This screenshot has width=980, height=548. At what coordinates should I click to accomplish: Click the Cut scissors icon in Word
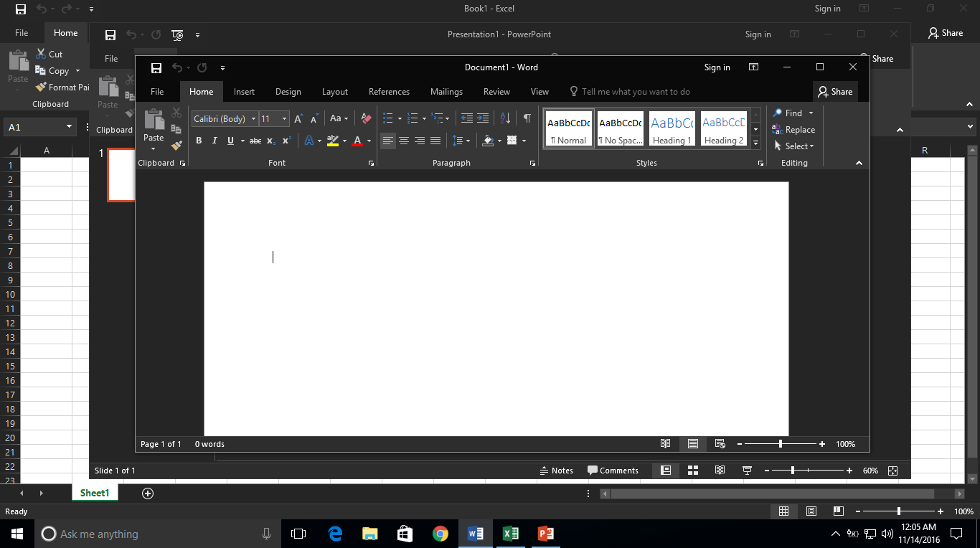coord(176,113)
